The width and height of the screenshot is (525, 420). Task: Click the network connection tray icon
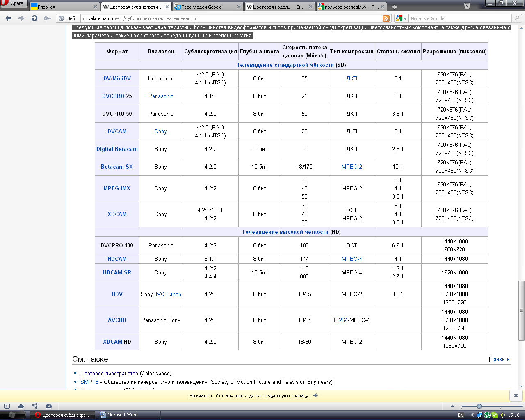pyautogui.click(x=479, y=415)
